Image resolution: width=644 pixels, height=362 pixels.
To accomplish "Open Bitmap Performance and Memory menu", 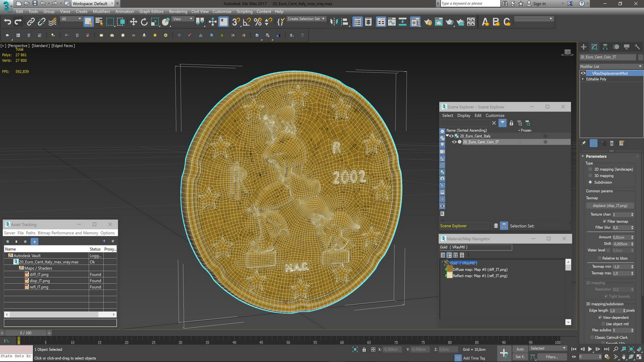I will click(68, 233).
